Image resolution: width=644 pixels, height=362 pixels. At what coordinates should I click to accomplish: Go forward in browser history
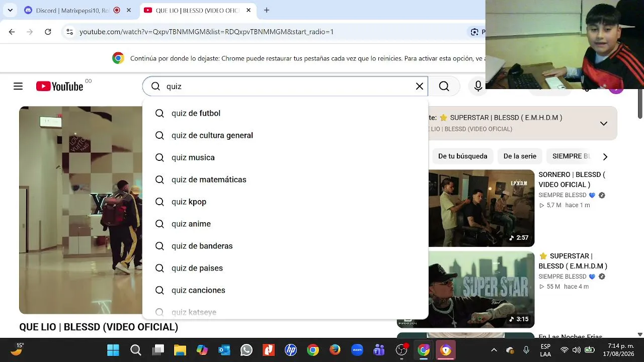[30, 32]
